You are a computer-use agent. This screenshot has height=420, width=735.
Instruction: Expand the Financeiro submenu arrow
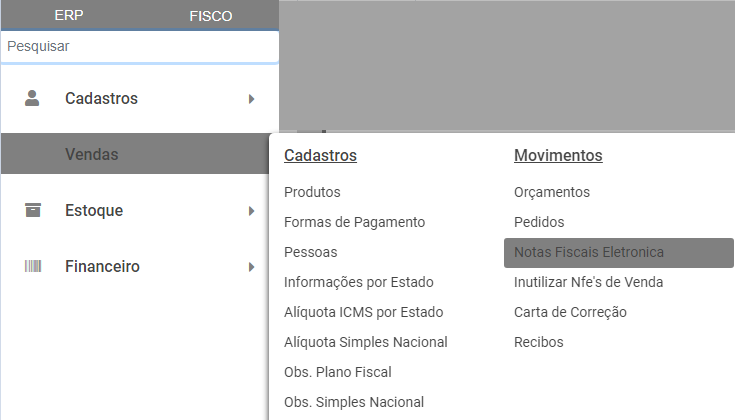tap(252, 267)
